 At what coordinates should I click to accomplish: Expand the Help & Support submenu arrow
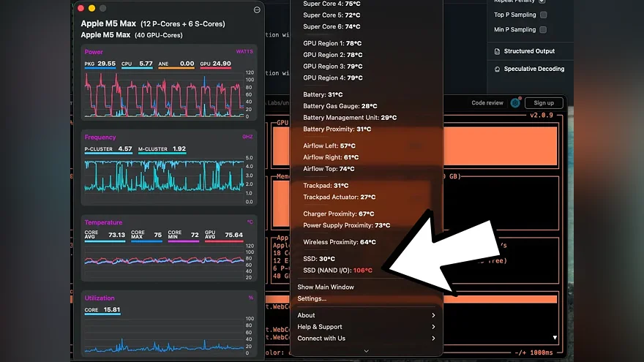pos(433,327)
